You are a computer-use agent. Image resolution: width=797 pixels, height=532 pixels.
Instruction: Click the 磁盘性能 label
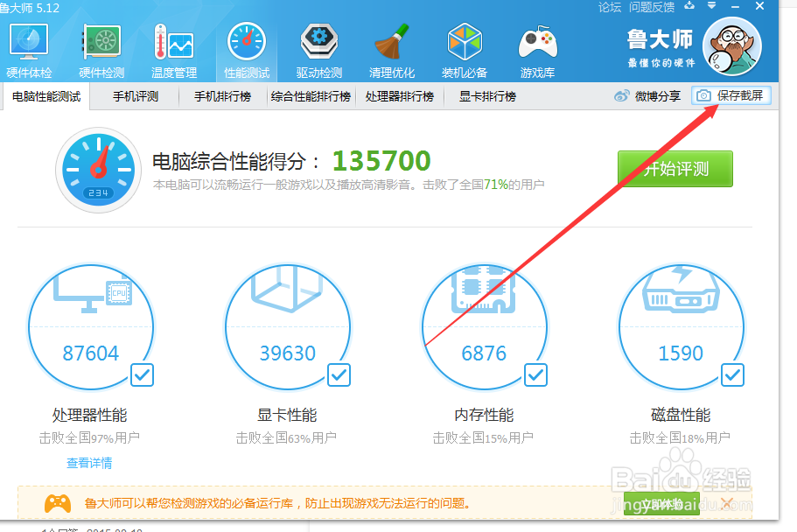pos(681,415)
